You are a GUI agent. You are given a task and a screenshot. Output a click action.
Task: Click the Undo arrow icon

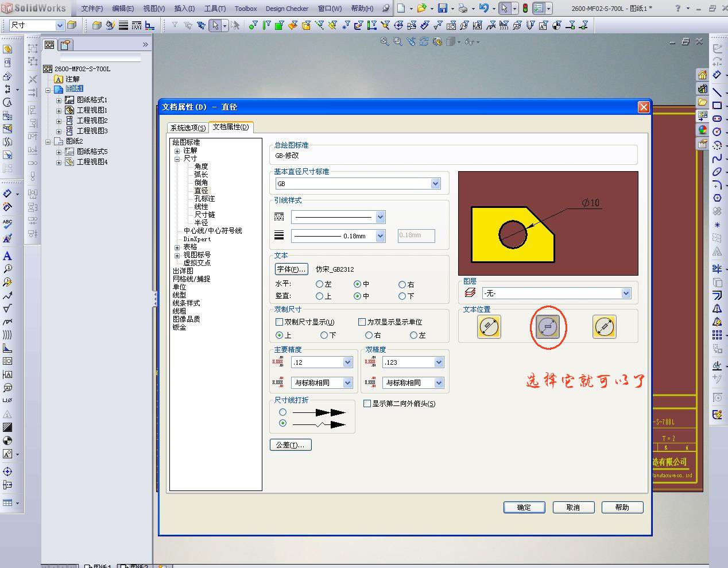click(x=484, y=8)
